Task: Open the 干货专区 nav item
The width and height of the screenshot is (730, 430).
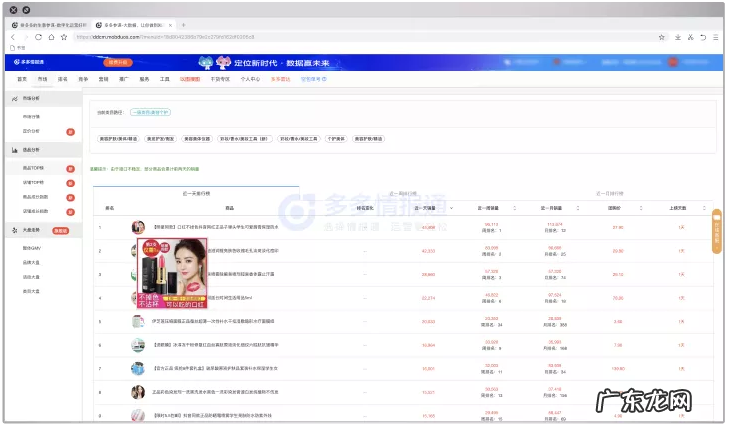Action: [221, 80]
